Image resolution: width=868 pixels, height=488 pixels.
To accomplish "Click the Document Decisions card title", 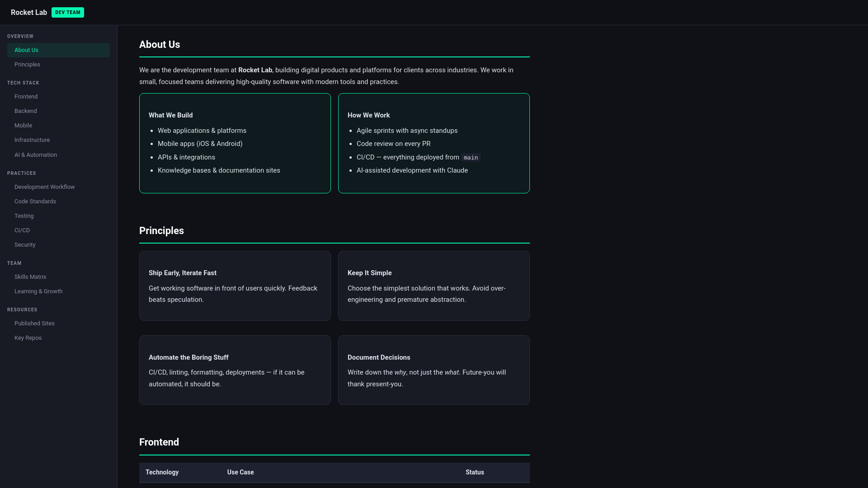I will tap(379, 357).
